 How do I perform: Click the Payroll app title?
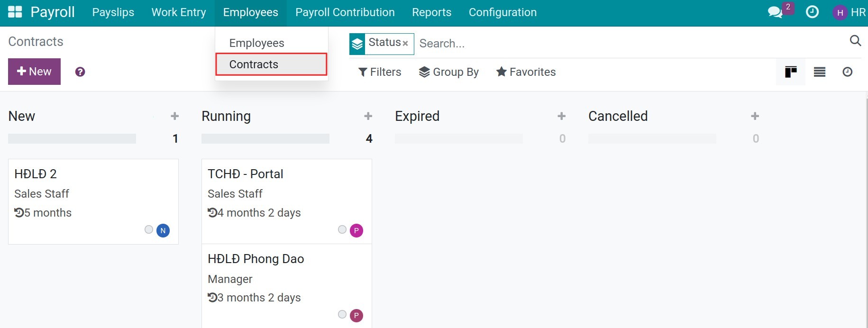(x=53, y=12)
